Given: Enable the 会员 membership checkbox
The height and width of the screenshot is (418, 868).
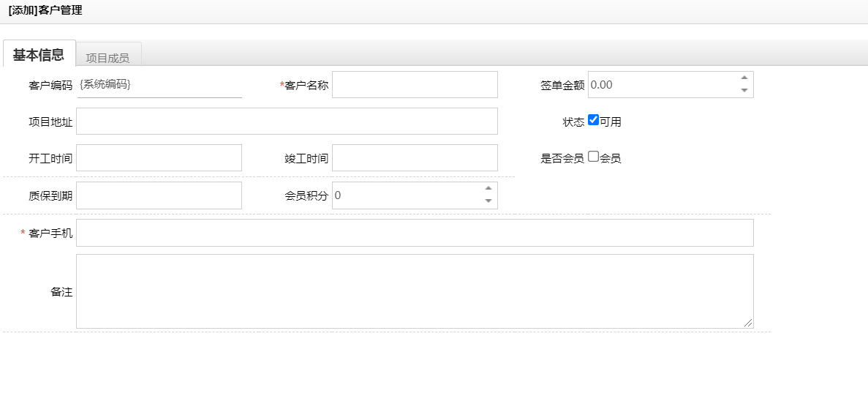Looking at the screenshot, I should [593, 157].
